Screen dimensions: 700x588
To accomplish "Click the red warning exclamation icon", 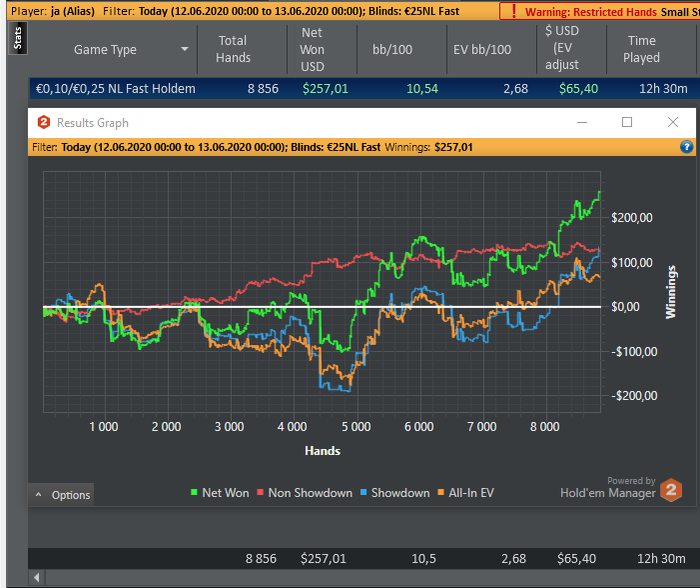I will tap(514, 11).
